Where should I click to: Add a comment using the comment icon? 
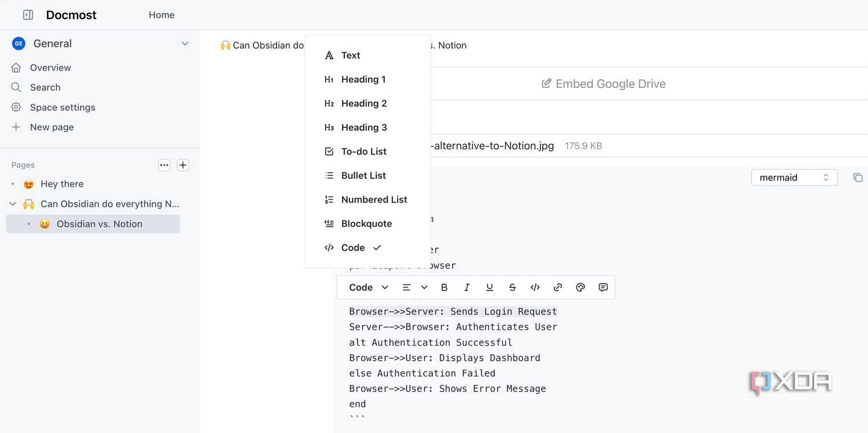[x=603, y=287]
